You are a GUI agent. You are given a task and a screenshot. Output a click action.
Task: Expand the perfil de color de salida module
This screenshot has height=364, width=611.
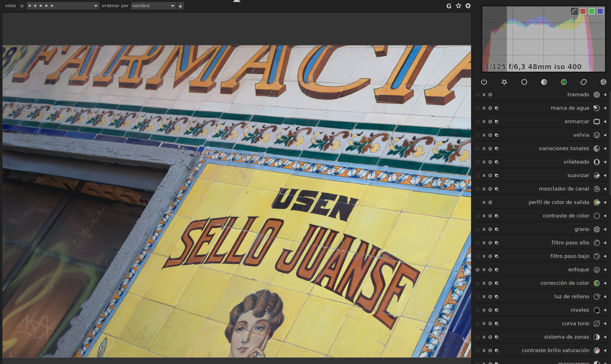tap(605, 202)
